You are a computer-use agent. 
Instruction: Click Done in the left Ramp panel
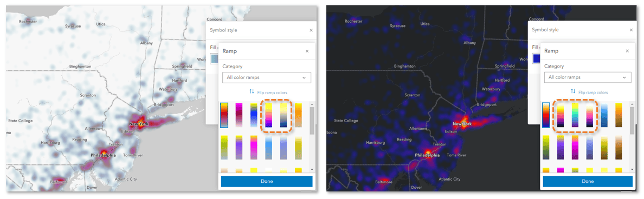[x=267, y=181]
